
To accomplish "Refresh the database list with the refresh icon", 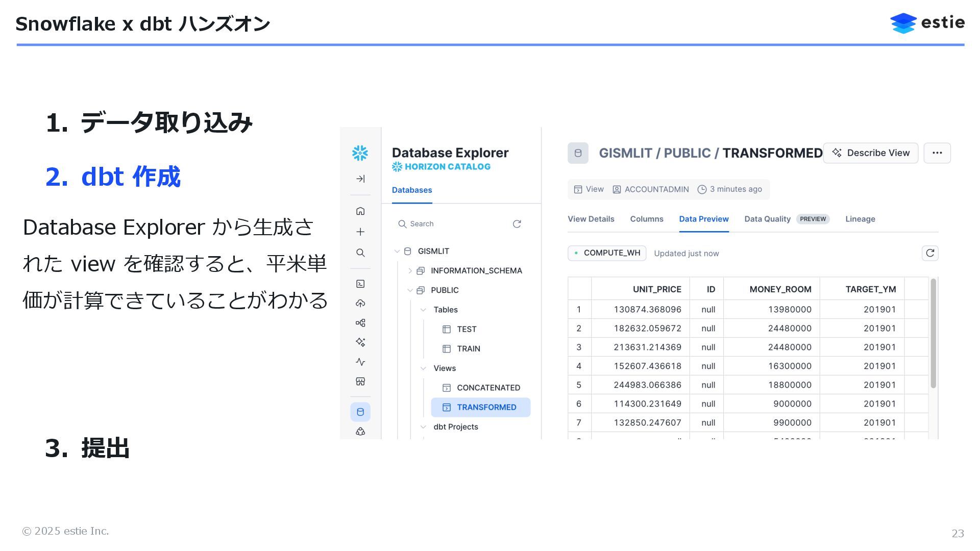I will (517, 224).
